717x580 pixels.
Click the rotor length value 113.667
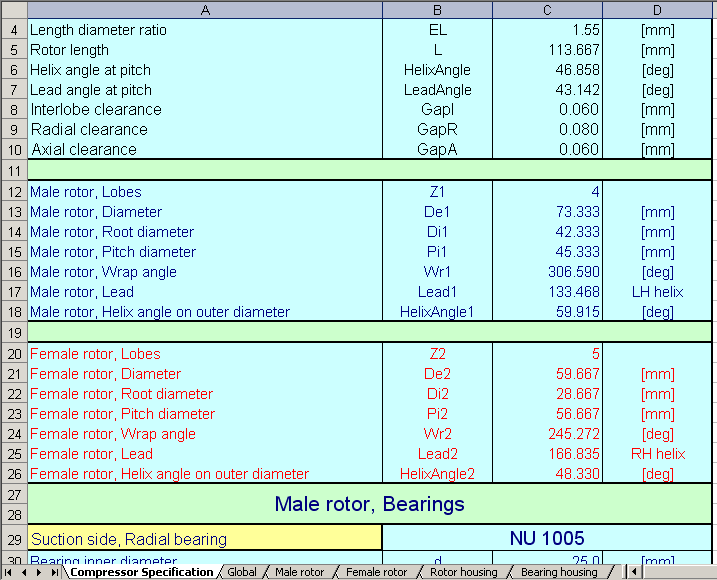(547, 50)
